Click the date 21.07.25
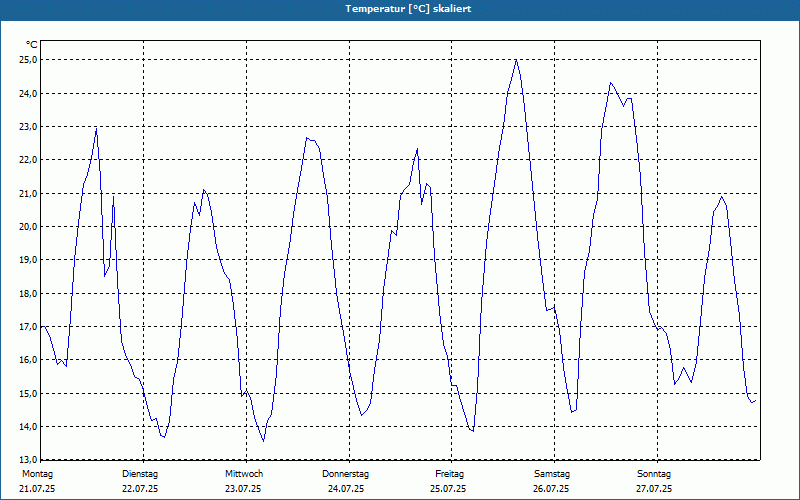Image resolution: width=800 pixels, height=500 pixels. click(37, 489)
